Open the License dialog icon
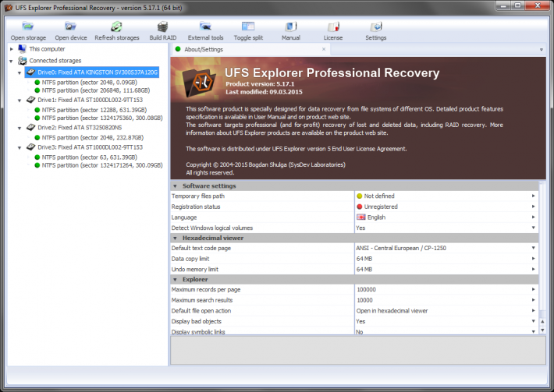 point(333,26)
